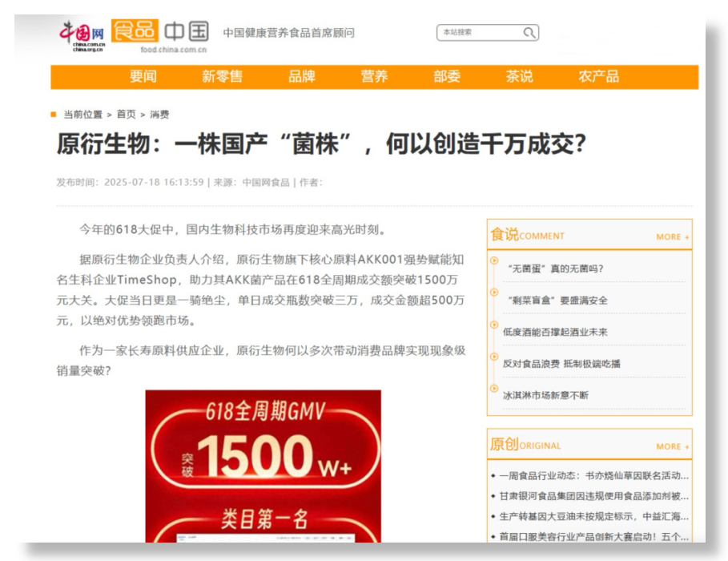Open 首届口服美容行业产品创新大赛 link

pyautogui.click(x=593, y=537)
